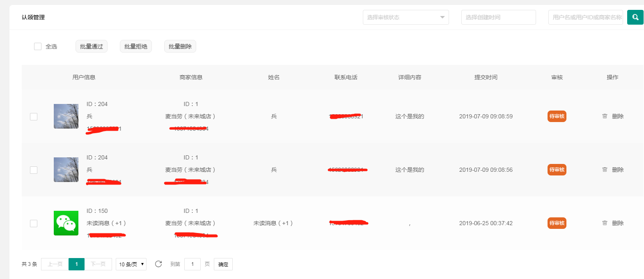Click 删除 link in 09:08:56 row

[618, 170]
